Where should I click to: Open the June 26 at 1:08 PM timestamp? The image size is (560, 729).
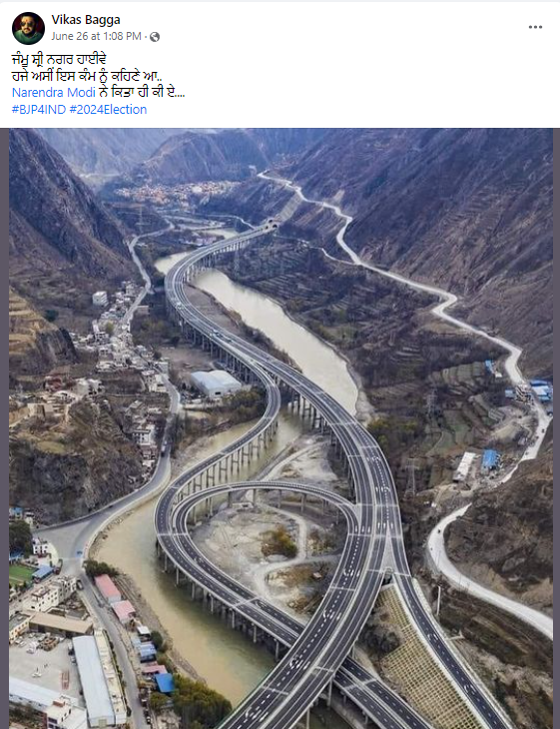pos(96,36)
